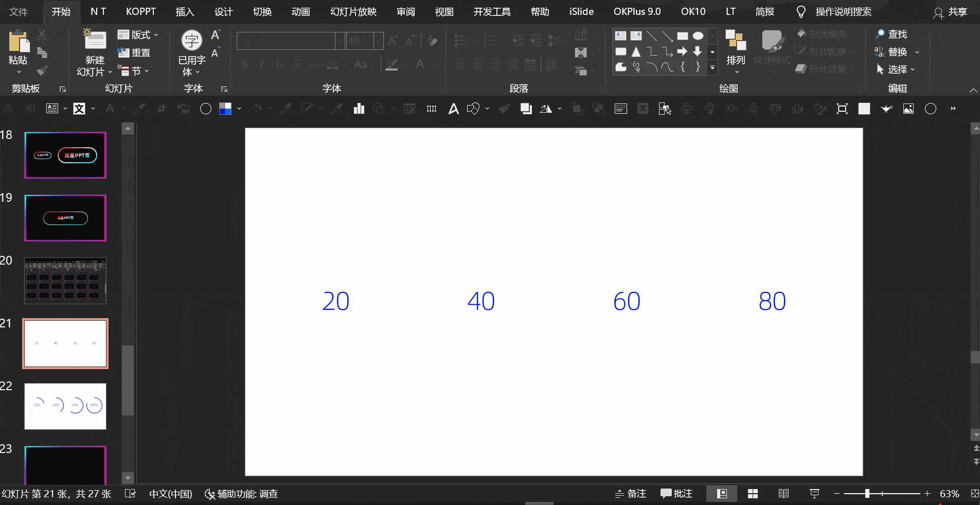
Task: Click the picture icon in the quick toolbar
Action: [908, 109]
